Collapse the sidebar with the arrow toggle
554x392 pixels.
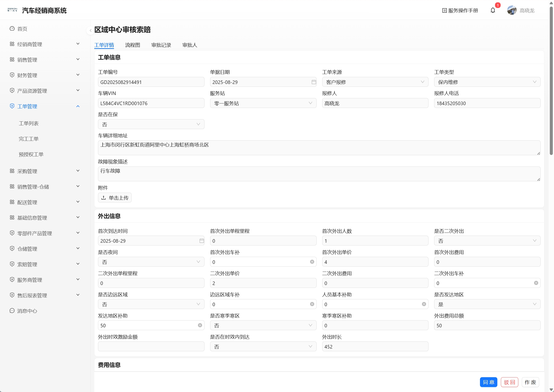point(90,30)
